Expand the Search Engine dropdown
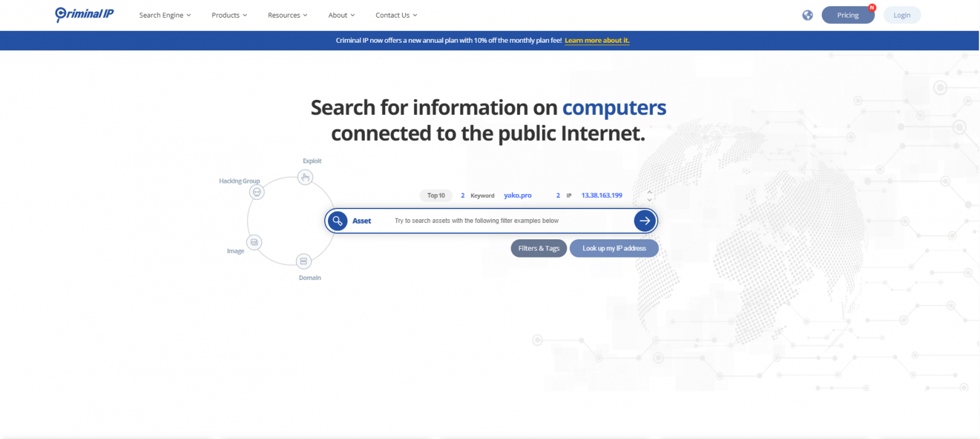The width and height of the screenshot is (980, 439). click(165, 14)
